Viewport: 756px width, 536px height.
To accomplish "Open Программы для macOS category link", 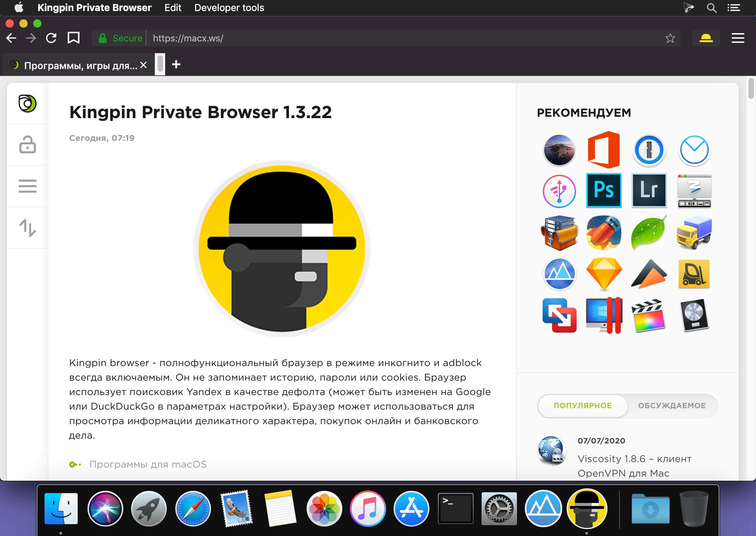I will pos(148,464).
